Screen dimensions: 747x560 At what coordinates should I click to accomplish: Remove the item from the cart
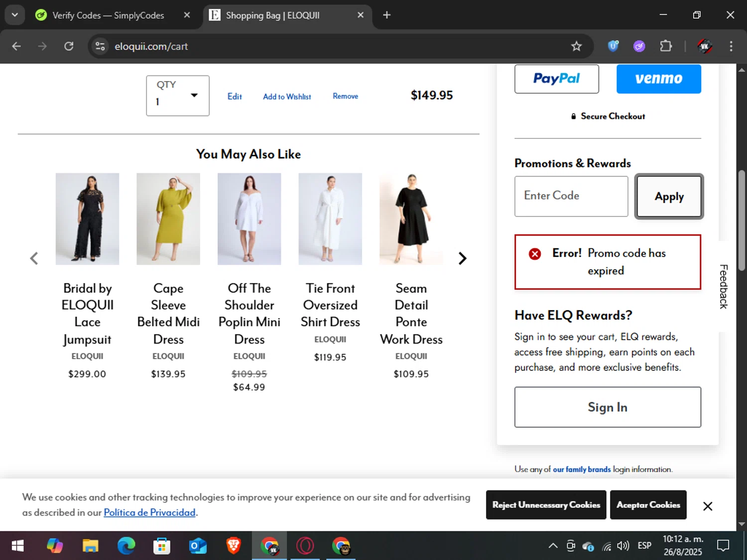pos(345,96)
